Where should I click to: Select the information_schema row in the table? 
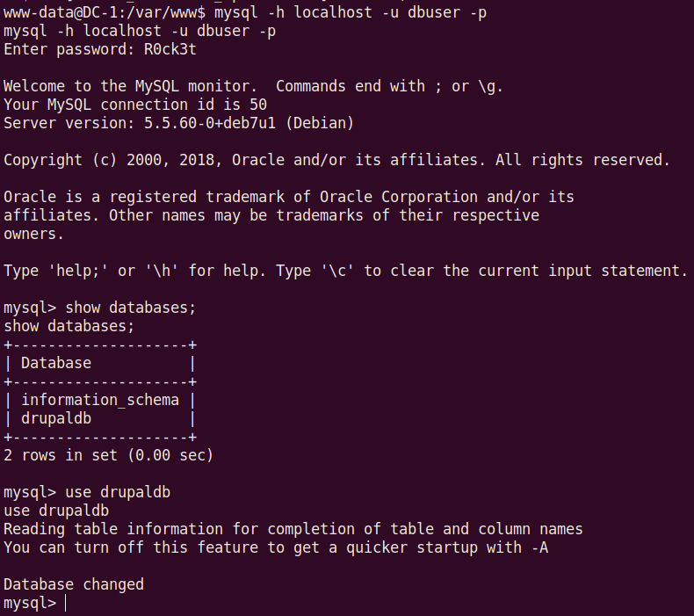(100, 400)
